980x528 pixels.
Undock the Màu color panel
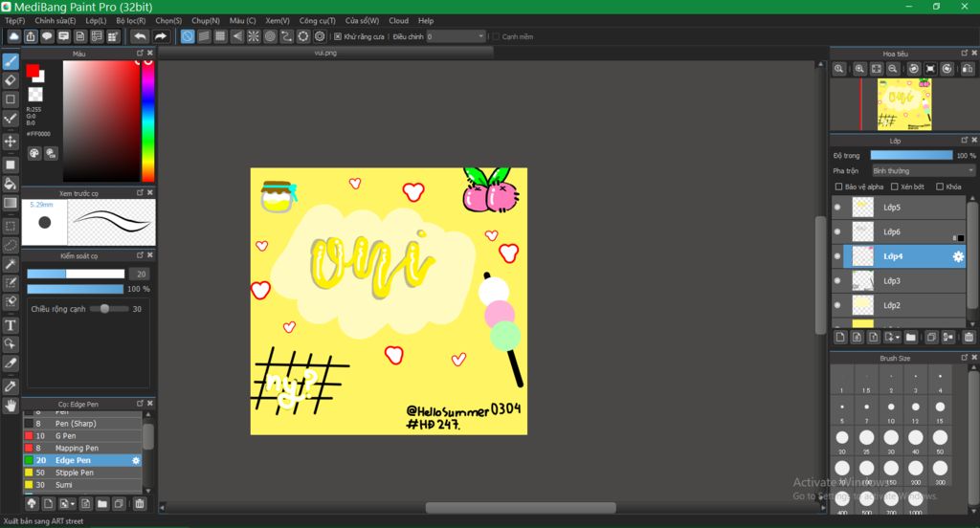coord(140,54)
